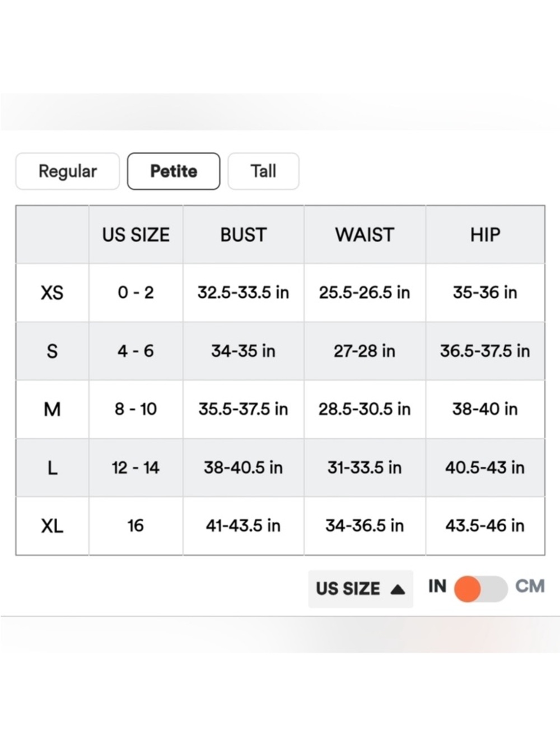
Task: Click the XL size row label
Action: 52,526
